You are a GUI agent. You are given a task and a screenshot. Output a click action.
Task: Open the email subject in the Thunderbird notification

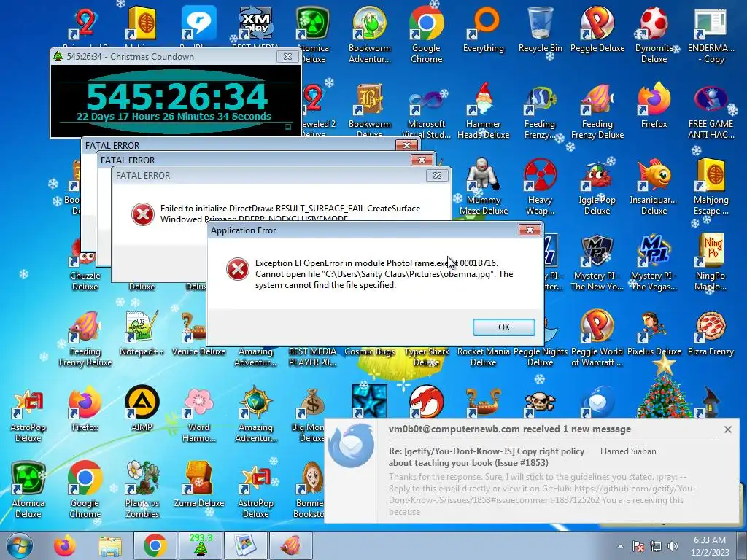[486, 456]
